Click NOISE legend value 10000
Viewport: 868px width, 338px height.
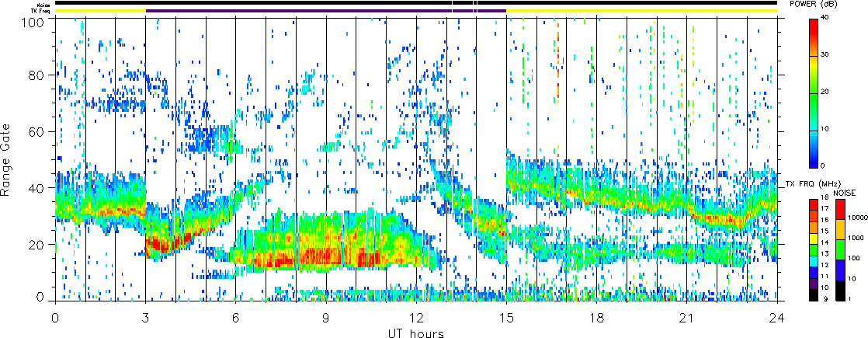pos(858,218)
